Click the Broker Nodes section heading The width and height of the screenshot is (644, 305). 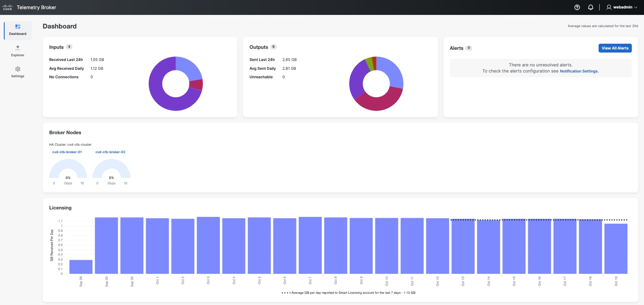(x=65, y=133)
